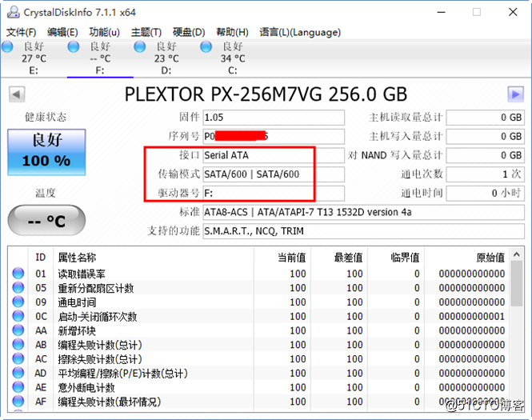
Task: Go to previous disk with left arrow
Action: click(x=17, y=94)
